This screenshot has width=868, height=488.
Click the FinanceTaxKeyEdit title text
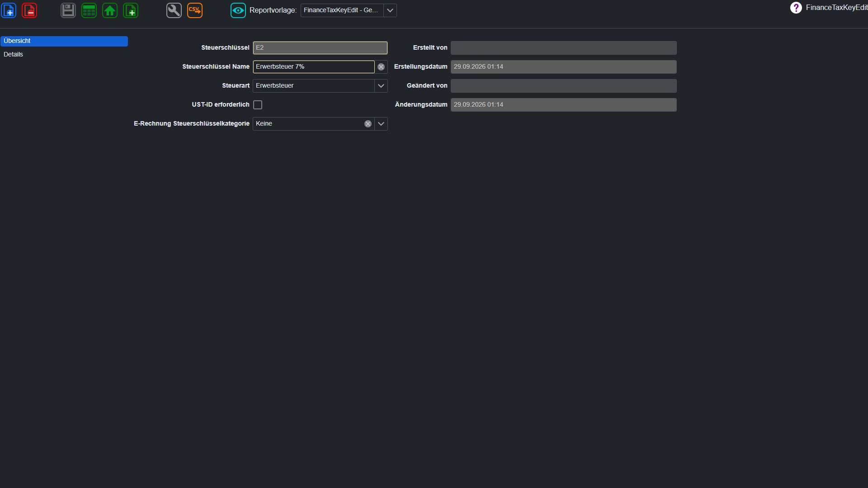tap(836, 8)
